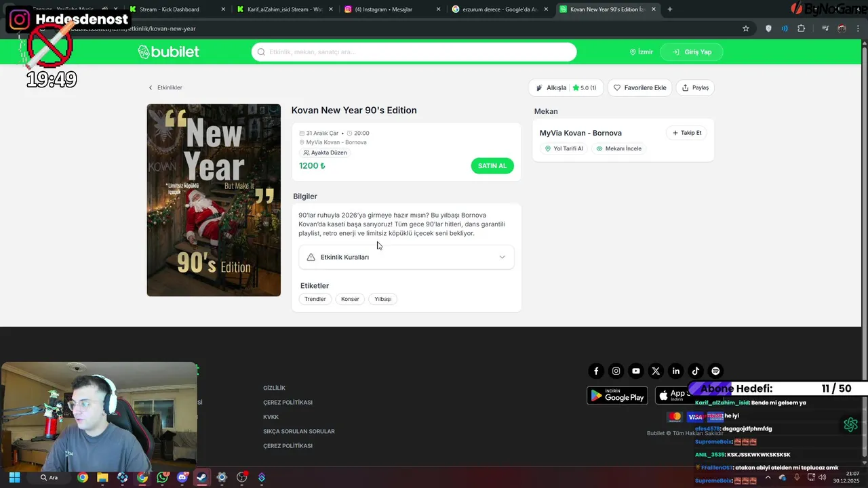Select the Konser tag
The width and height of the screenshot is (868, 488).
(350, 299)
